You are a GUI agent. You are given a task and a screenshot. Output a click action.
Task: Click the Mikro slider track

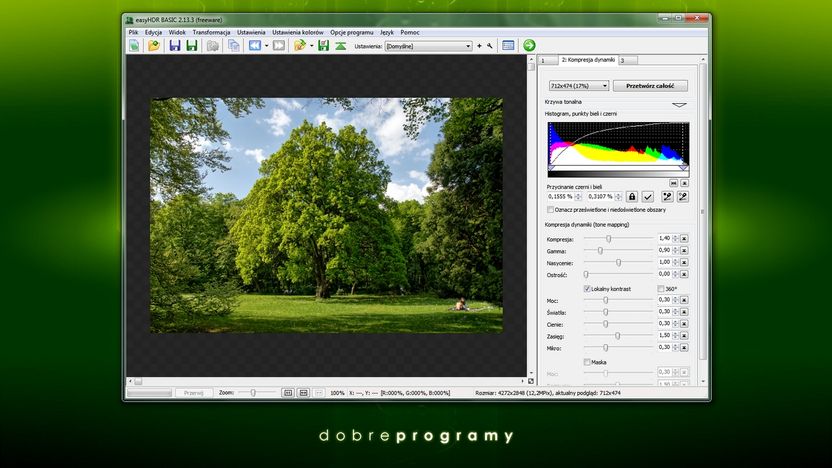[618, 348]
